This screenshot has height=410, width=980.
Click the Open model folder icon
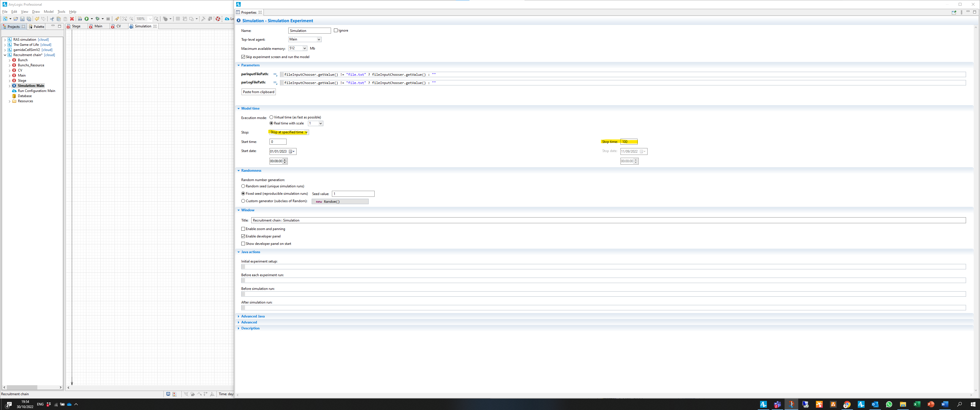[16, 19]
